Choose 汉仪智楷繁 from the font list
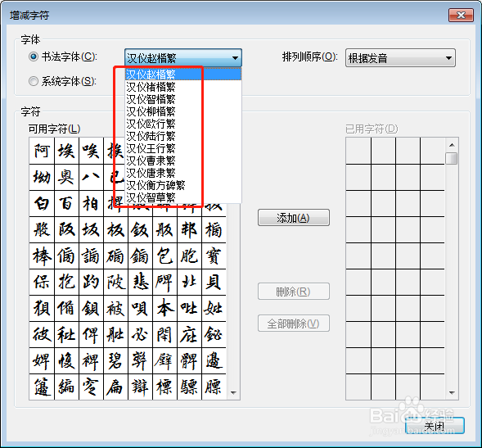Screen dimensions: 482x448 [183, 99]
